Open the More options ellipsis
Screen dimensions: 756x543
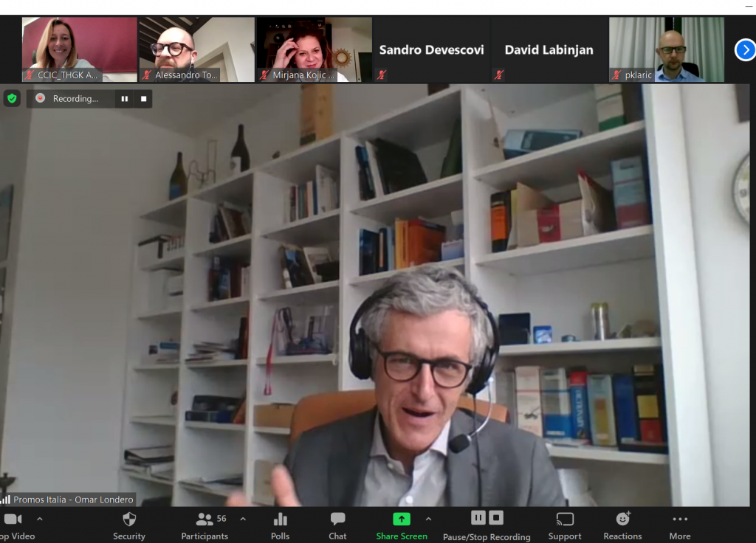point(680,525)
